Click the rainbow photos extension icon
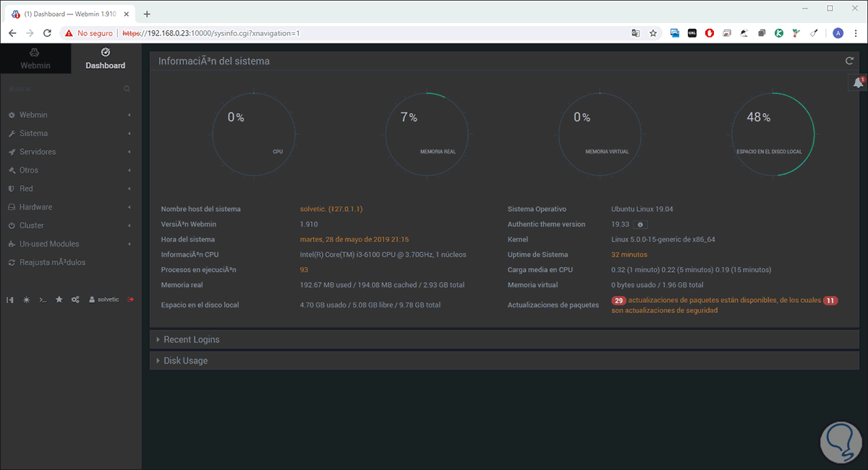 pos(727,33)
